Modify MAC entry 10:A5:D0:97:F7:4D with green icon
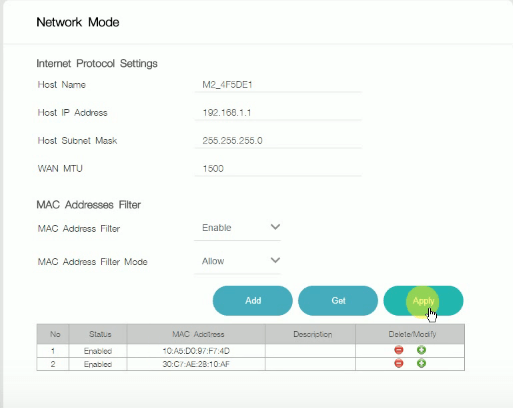This screenshot has height=408, width=513. 421,350
